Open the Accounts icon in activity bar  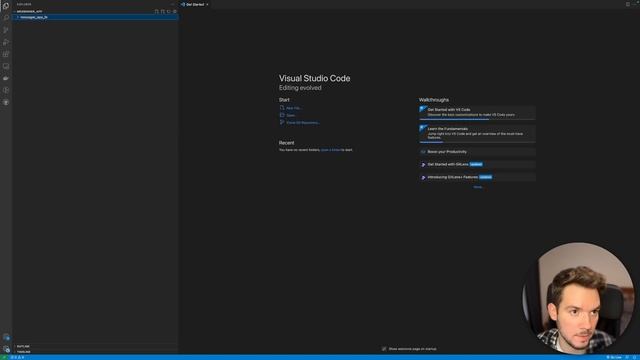tap(6, 337)
